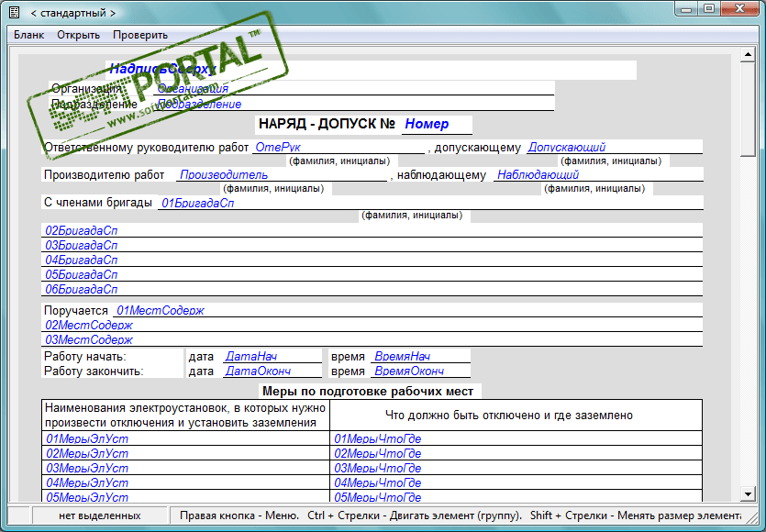Click the НАРЯД - ДОПУСК № heading

coord(327,124)
